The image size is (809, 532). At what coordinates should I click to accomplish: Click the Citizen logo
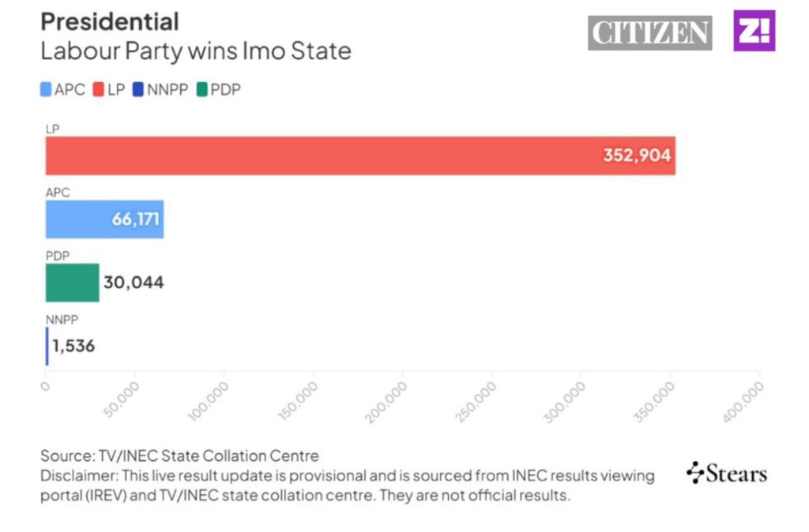(649, 32)
